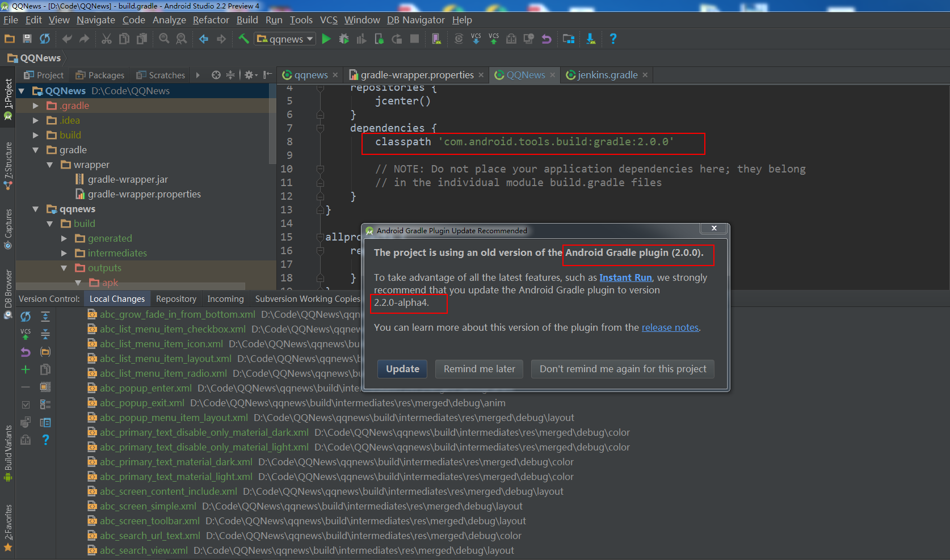Collapse the wrapper folder node

(x=50, y=165)
